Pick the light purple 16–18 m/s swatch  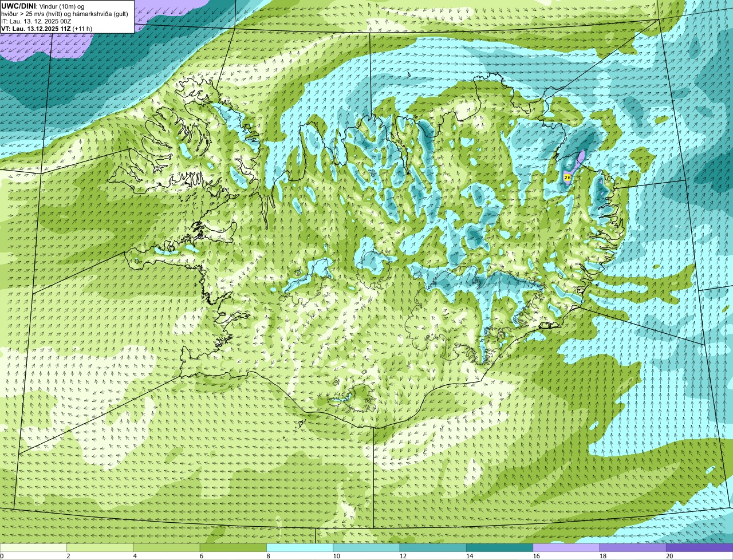[566, 547]
